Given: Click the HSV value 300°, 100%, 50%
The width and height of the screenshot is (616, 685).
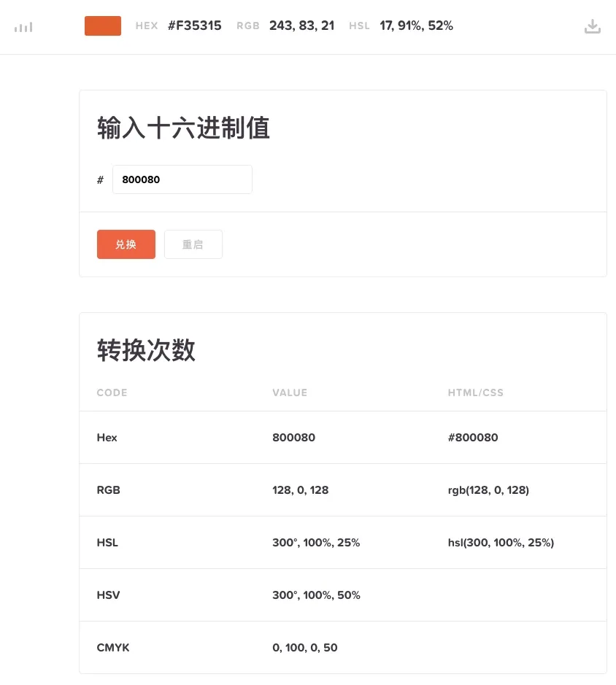Looking at the screenshot, I should 316,595.
